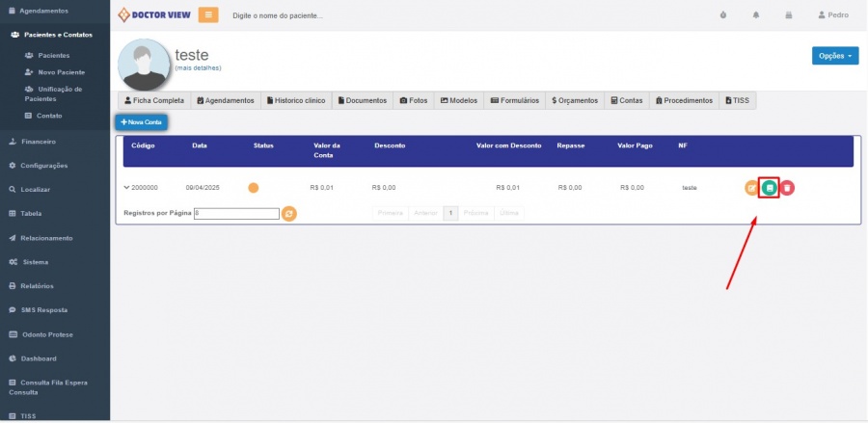Toggle the orange hamburger menu button

click(208, 15)
